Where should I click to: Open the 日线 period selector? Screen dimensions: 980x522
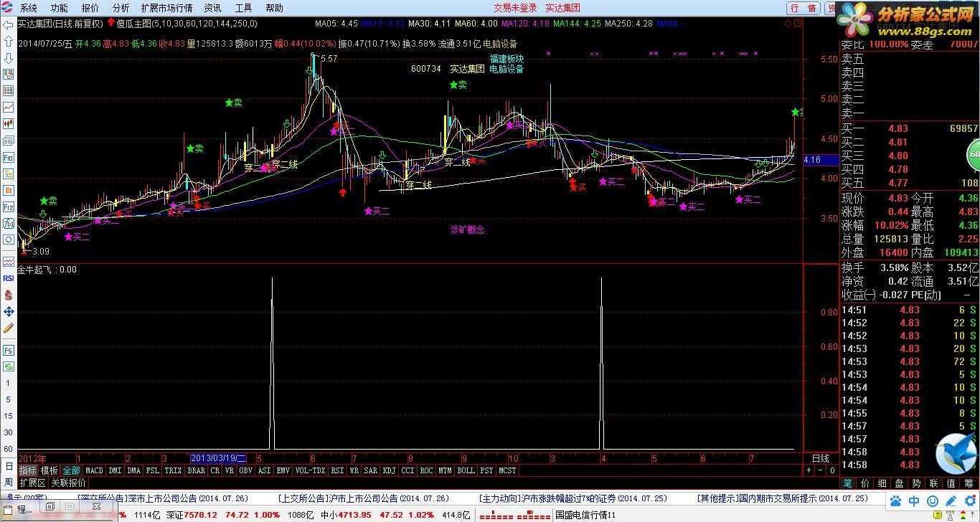click(x=821, y=457)
